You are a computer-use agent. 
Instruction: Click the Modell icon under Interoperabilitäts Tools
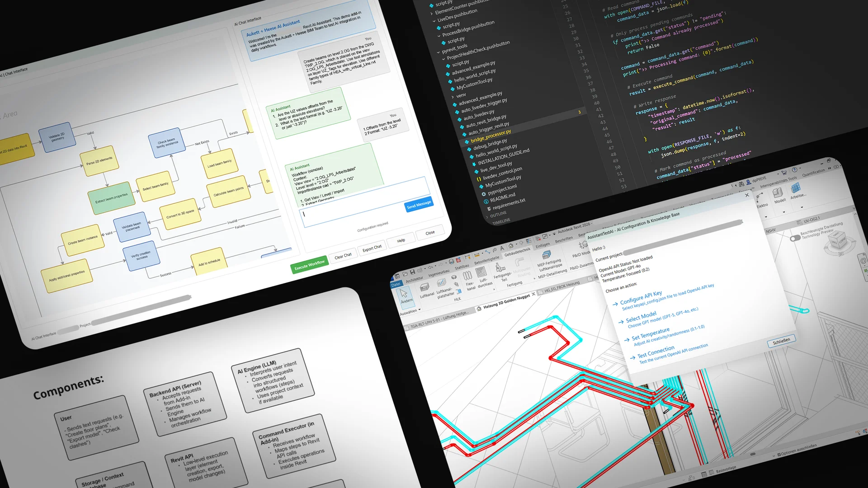coord(778,193)
